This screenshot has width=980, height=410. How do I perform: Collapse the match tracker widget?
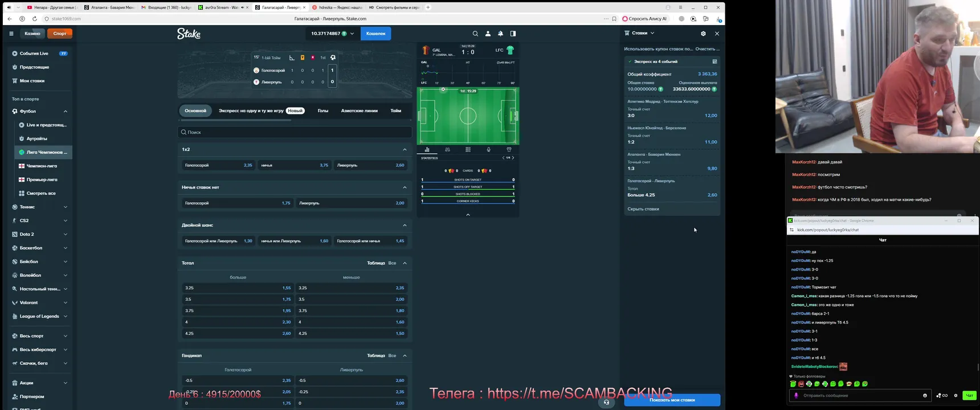tap(468, 215)
